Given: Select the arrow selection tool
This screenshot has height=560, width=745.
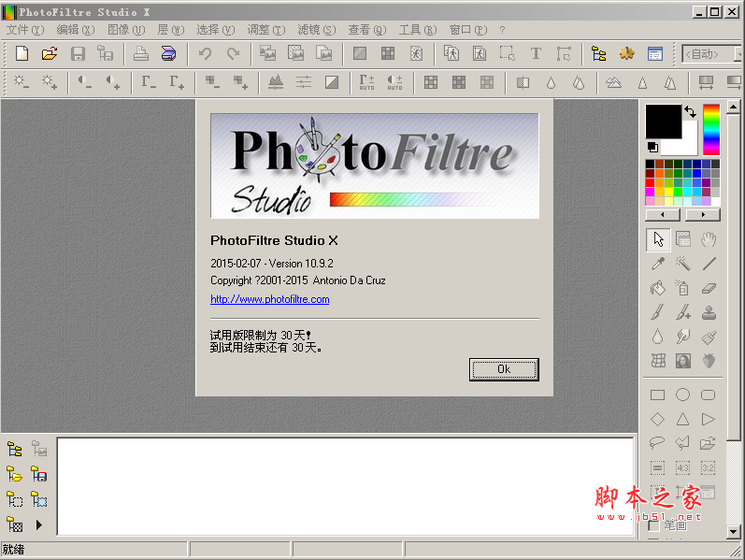Looking at the screenshot, I should 658,239.
